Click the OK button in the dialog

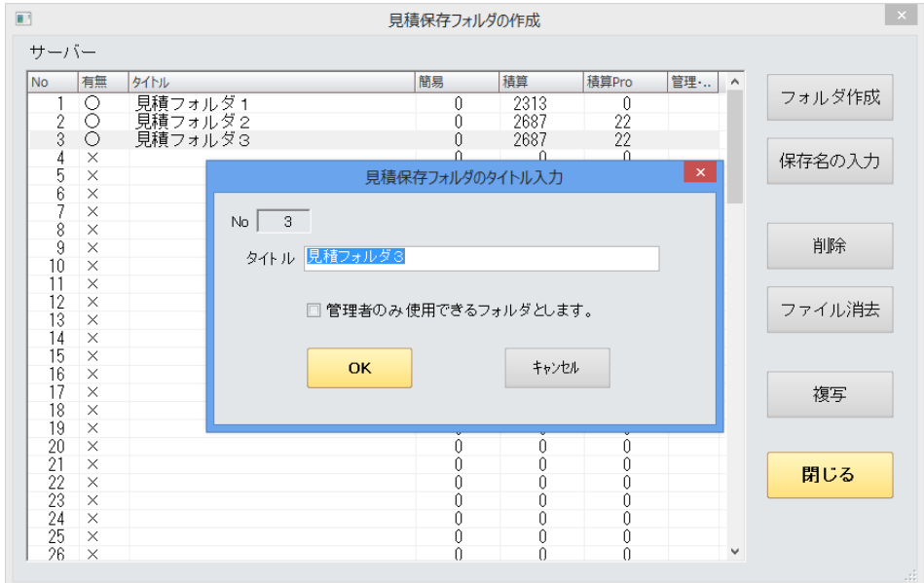point(359,368)
